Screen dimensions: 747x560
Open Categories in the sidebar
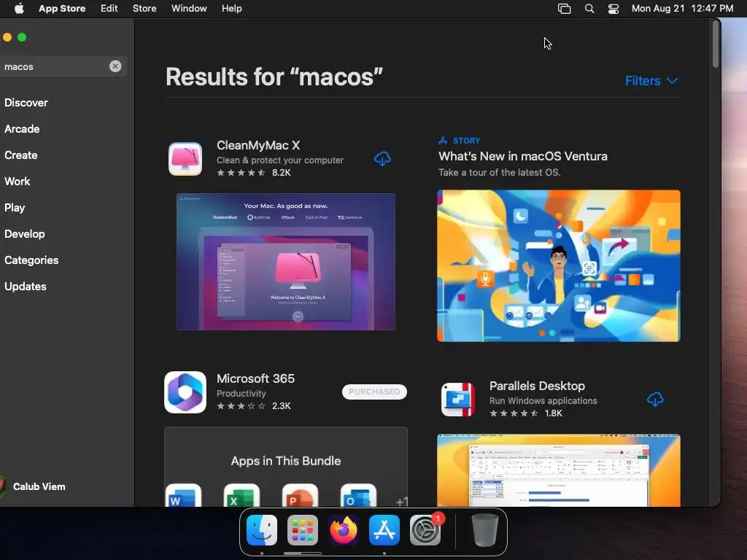[31, 260]
